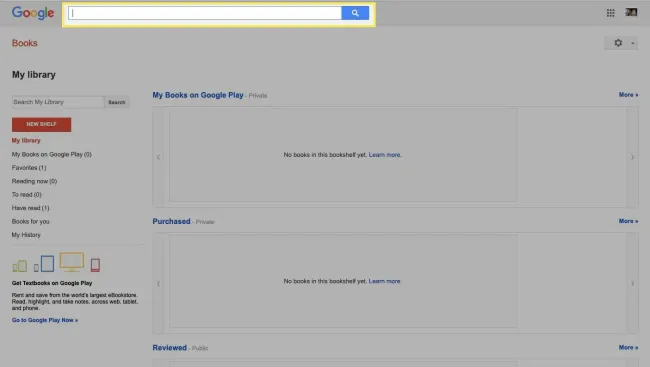The width and height of the screenshot is (650, 367).
Task: Click the Google logo
Action: [33, 13]
